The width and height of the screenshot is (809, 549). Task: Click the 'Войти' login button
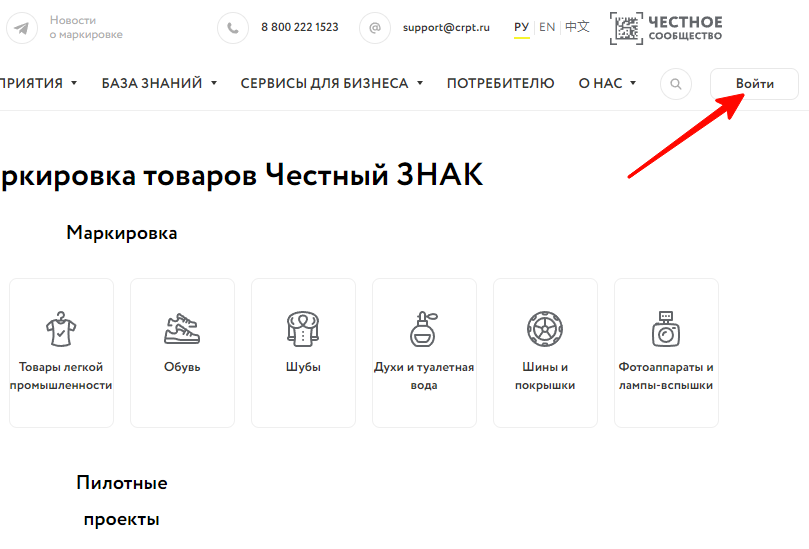754,84
